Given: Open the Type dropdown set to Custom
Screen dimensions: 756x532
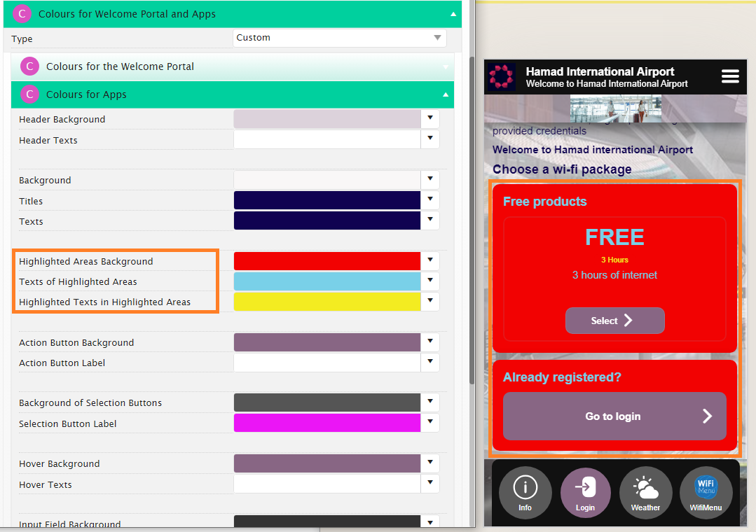Looking at the screenshot, I should tap(339, 38).
